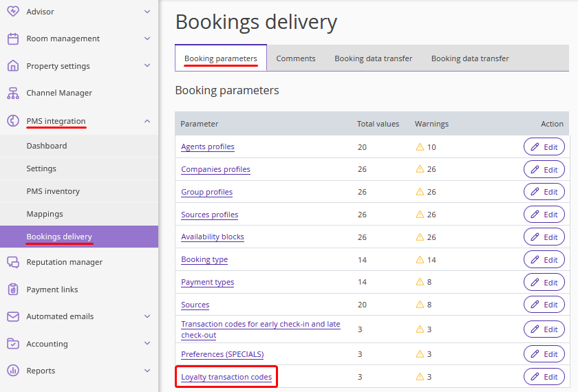Edit the Preferences (SPECIALS) parameter

coord(544,354)
